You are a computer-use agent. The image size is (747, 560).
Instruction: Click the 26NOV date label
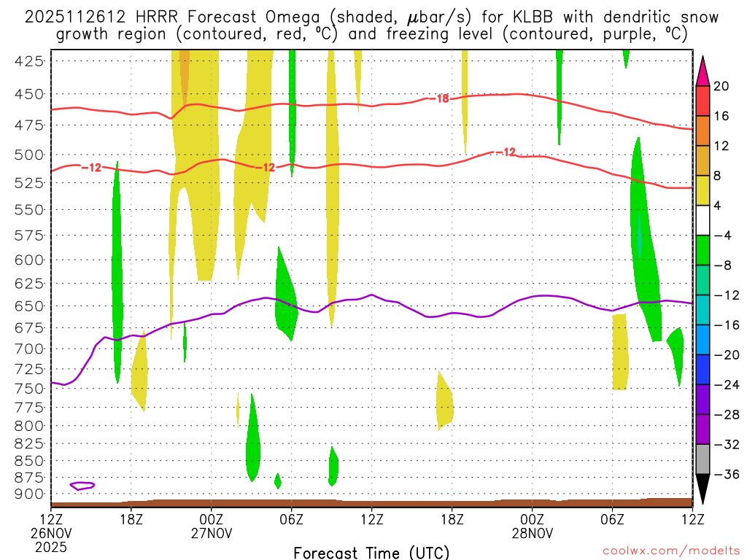(x=51, y=533)
